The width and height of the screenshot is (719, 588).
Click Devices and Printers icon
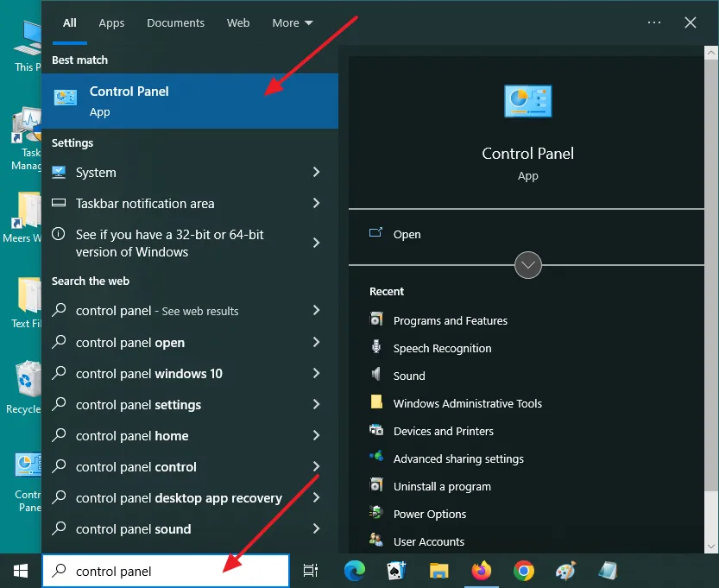376,430
